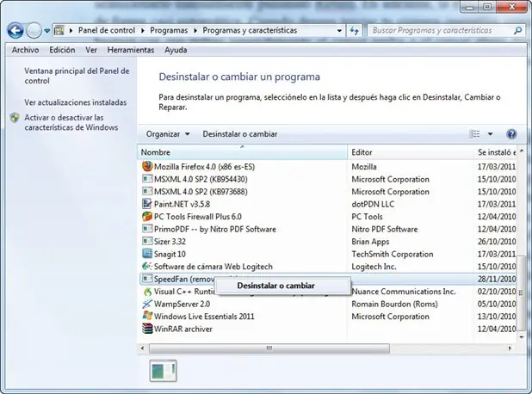
Task: Click the Back navigation arrow button
Action: [x=15, y=31]
